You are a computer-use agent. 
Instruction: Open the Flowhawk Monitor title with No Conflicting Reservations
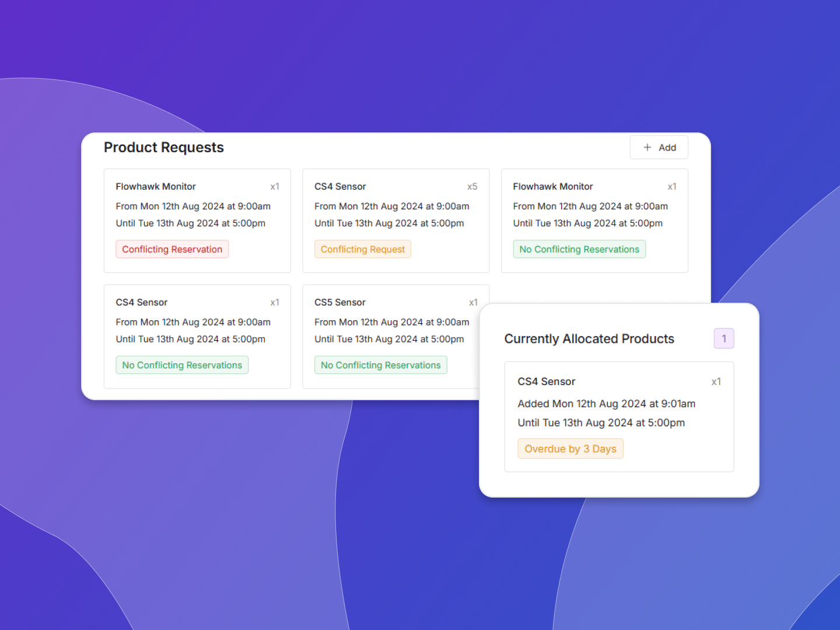(x=552, y=187)
